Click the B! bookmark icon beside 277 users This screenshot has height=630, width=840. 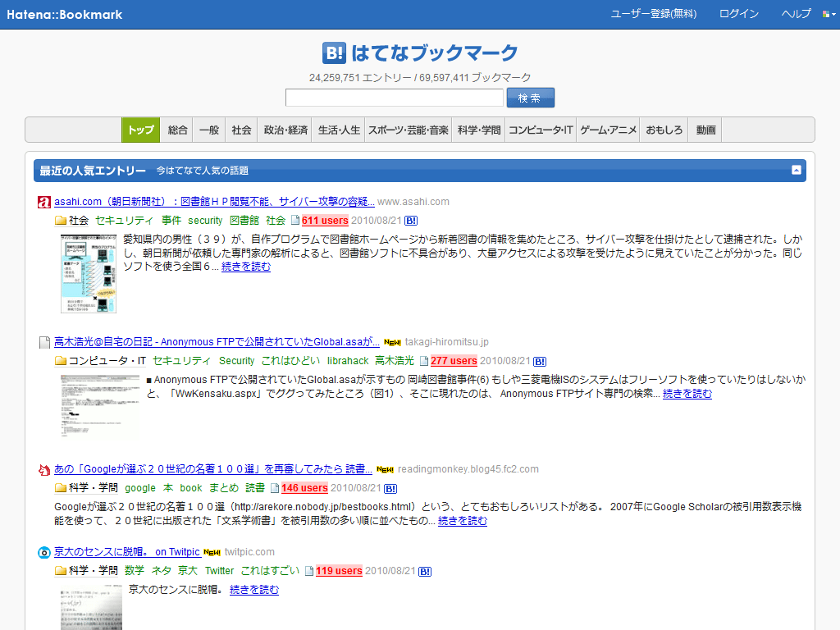(540, 361)
